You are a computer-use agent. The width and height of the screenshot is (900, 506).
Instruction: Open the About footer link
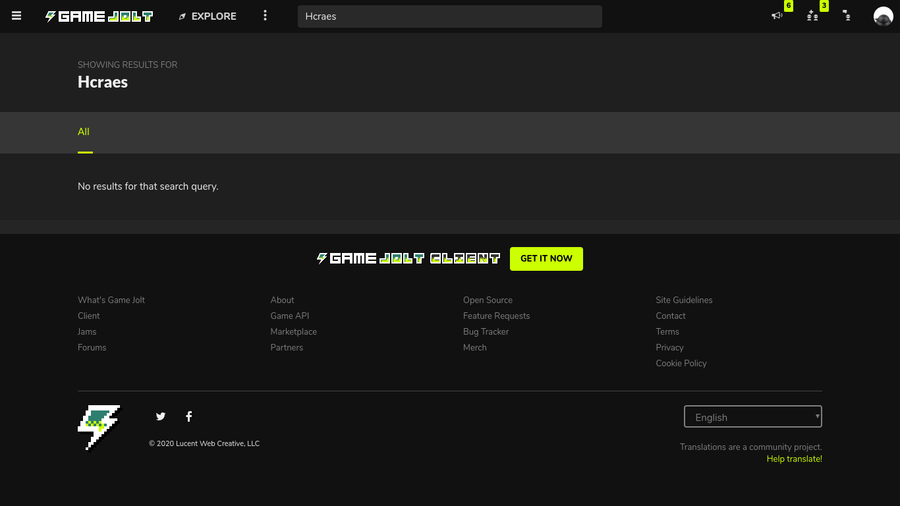[282, 300]
